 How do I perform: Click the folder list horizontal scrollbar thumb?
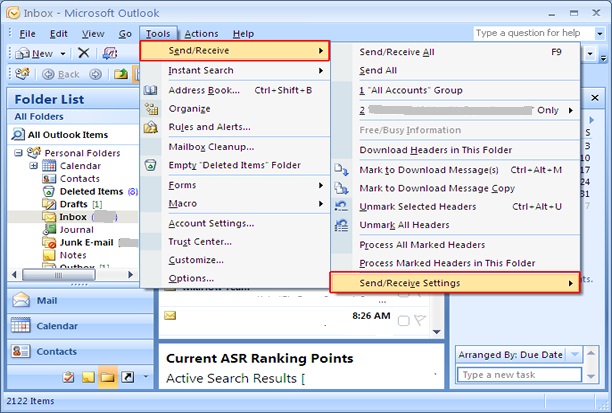click(x=59, y=275)
